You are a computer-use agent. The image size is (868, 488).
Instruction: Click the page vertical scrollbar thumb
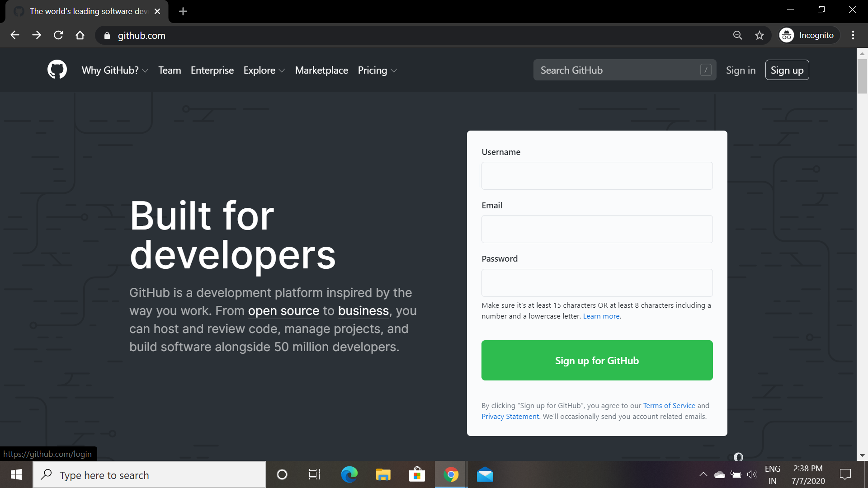pos(862,77)
